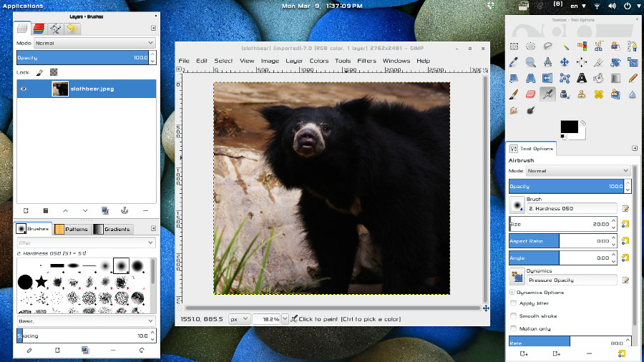Select the Foreground Select tool
644x362 pixels.
(615, 46)
